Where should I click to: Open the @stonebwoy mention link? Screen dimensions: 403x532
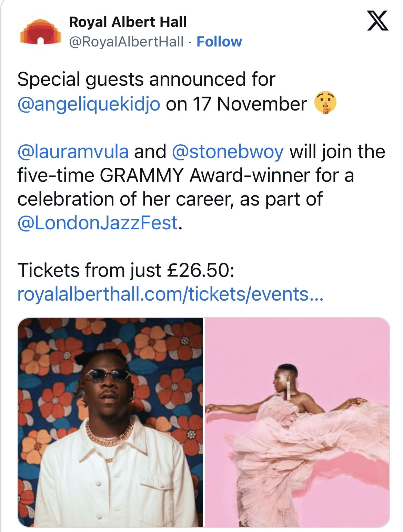tap(228, 152)
